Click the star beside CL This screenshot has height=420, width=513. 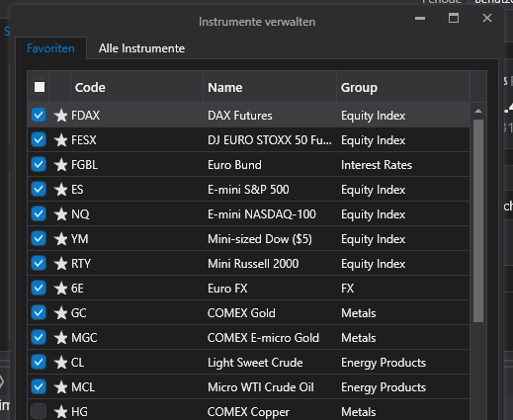click(61, 363)
